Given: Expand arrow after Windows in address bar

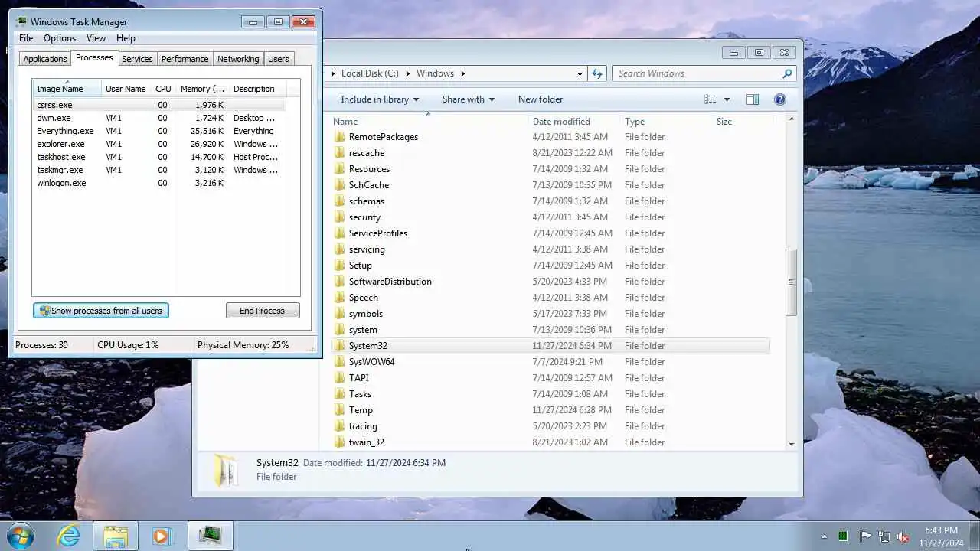Looking at the screenshot, I should click(463, 73).
